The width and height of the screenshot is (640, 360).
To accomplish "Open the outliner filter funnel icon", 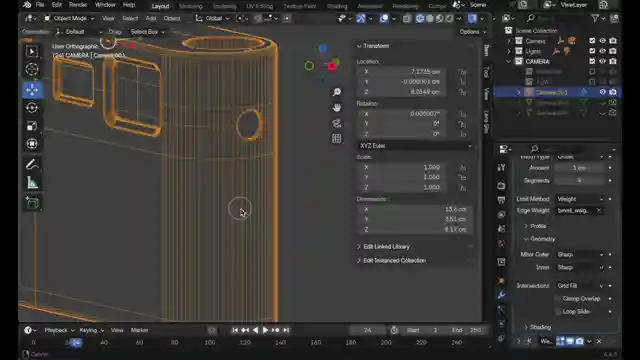I will pyautogui.click(x=596, y=18).
